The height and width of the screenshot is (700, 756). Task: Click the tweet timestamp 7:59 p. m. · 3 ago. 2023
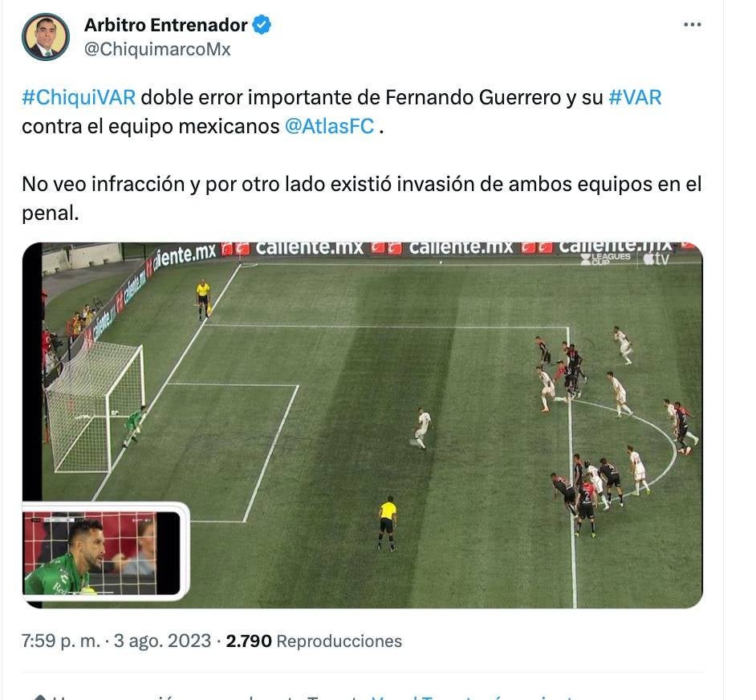[x=116, y=641]
